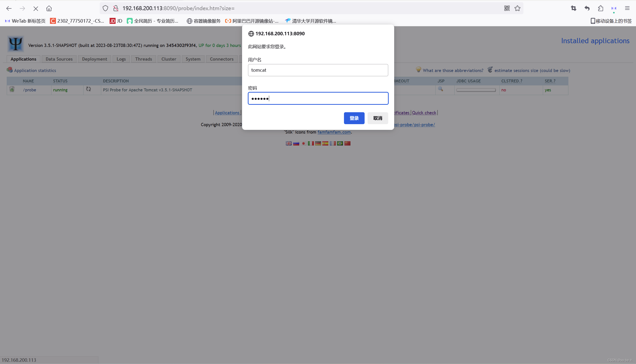
Task: Switch language with the Italian flag
Action: 311,143
